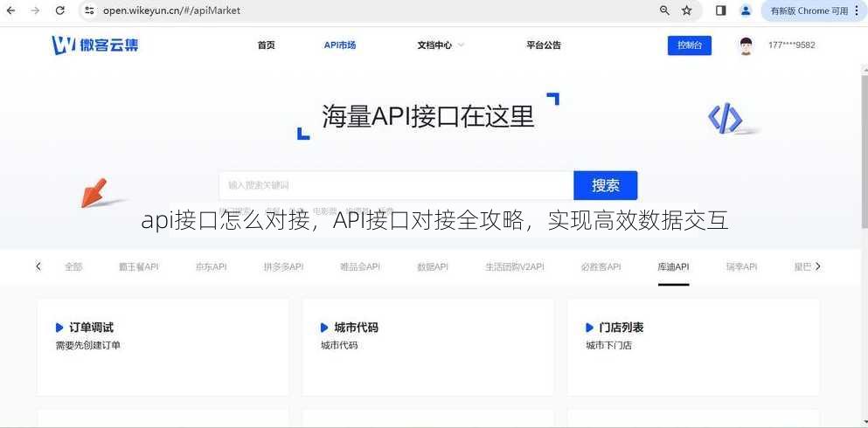Click the 微客云集 logo

coord(95,45)
